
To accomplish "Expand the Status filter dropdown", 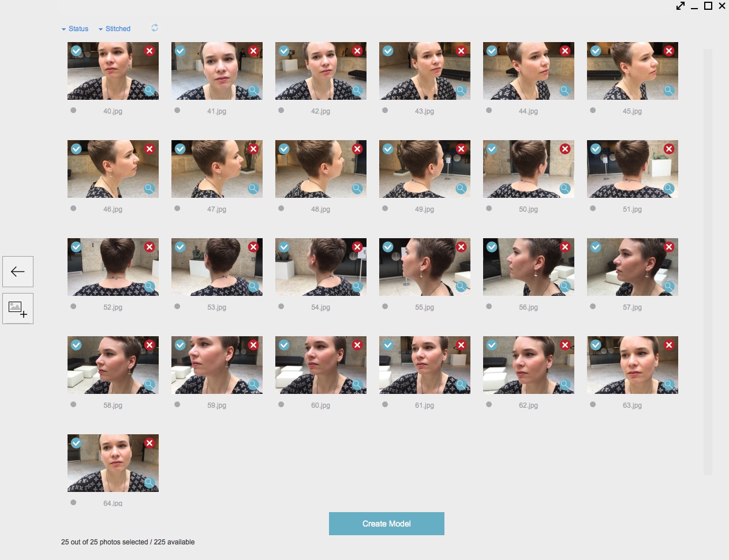I will tap(75, 29).
